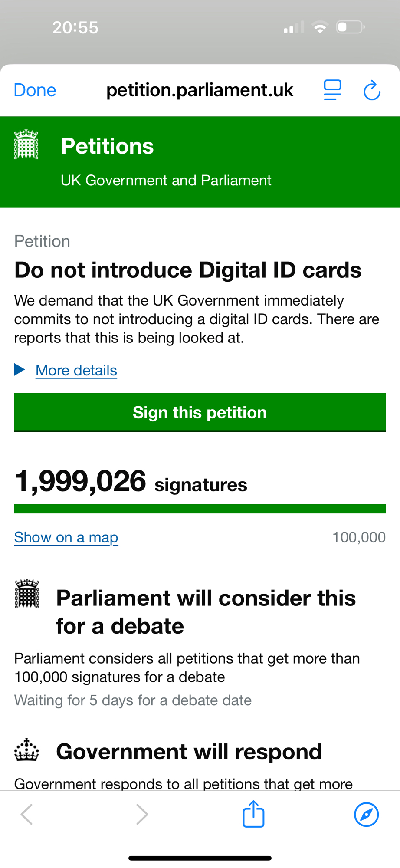The width and height of the screenshot is (400, 868).
Task: Tap the browser back arrow
Action: pyautogui.click(x=27, y=814)
